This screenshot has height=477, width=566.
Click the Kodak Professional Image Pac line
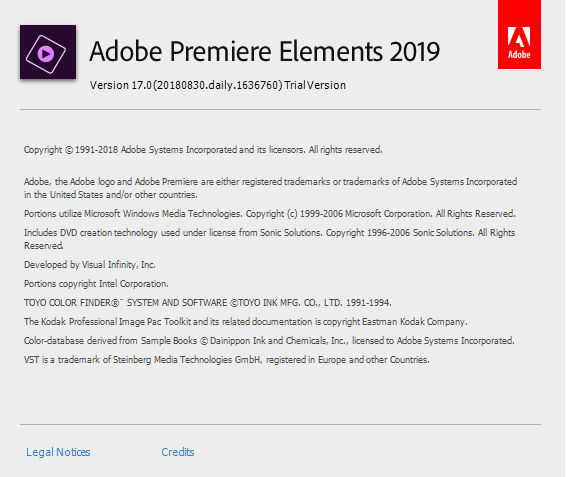click(245, 322)
